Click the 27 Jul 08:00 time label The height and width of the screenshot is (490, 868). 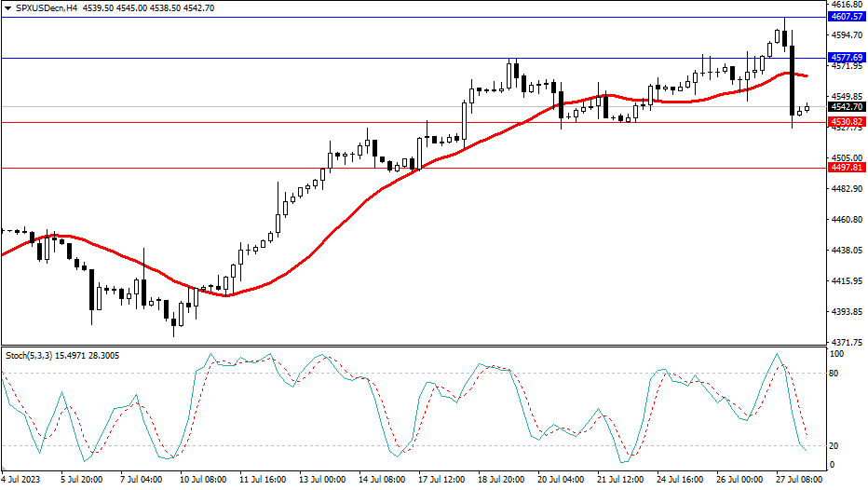[797, 480]
